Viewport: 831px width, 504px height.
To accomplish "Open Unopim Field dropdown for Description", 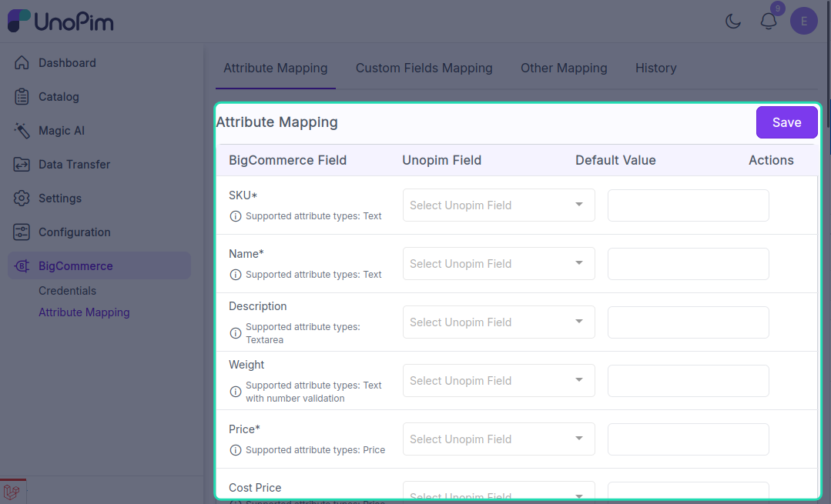I will tap(499, 322).
